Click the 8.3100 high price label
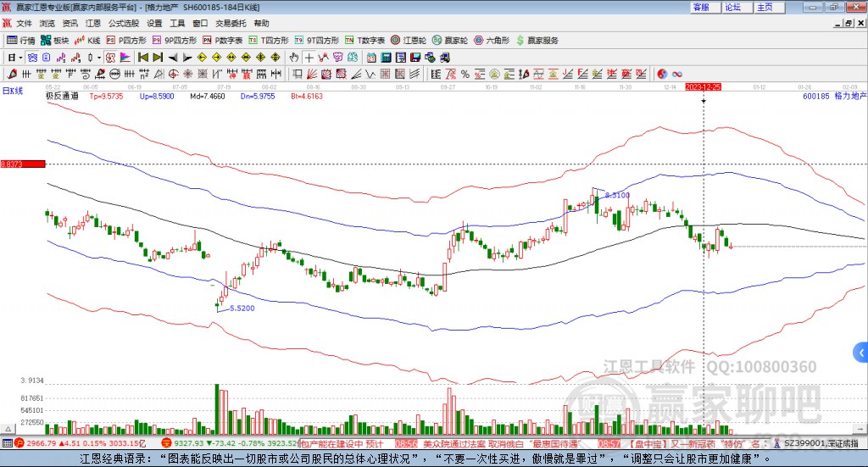This screenshot has height=467, width=868. (617, 195)
